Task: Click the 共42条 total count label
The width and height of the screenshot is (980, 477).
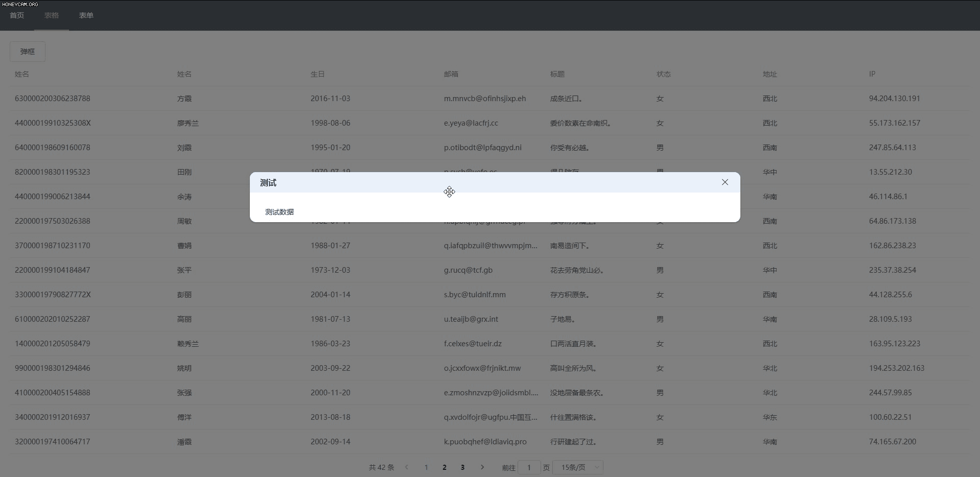Action: pyautogui.click(x=380, y=467)
